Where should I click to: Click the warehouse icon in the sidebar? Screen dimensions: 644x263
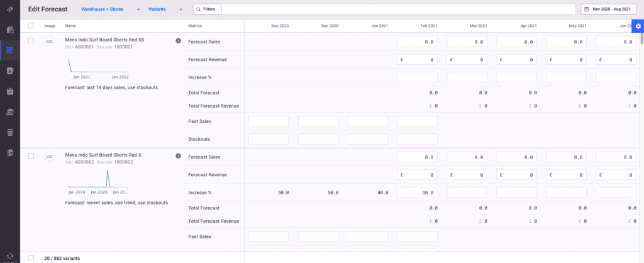point(10,112)
